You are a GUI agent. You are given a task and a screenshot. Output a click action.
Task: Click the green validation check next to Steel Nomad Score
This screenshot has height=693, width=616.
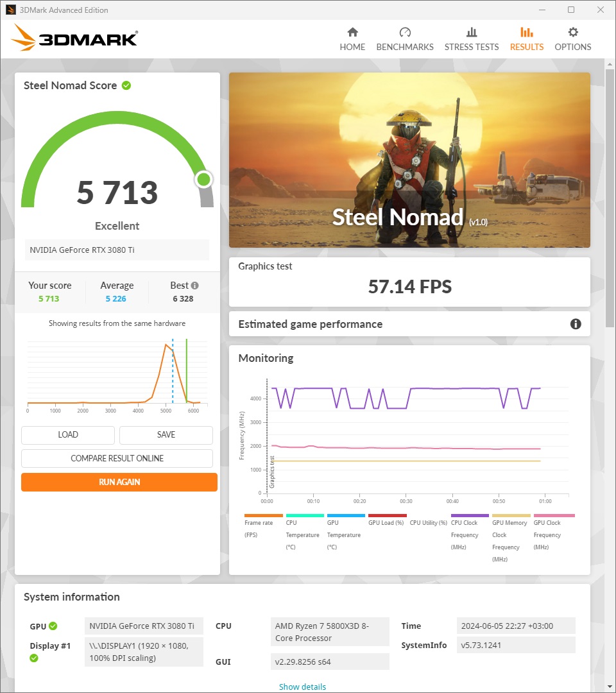tap(126, 85)
